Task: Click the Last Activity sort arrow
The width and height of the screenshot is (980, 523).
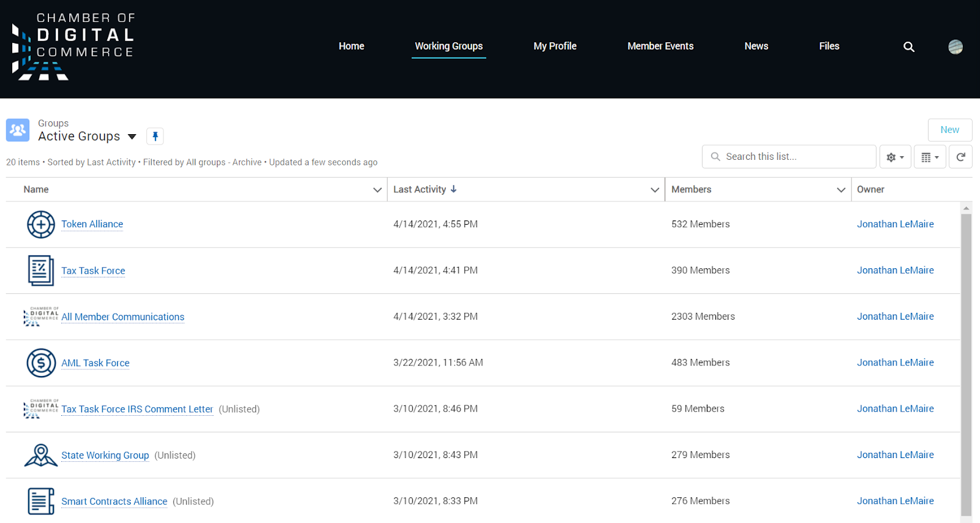Action: tap(454, 189)
